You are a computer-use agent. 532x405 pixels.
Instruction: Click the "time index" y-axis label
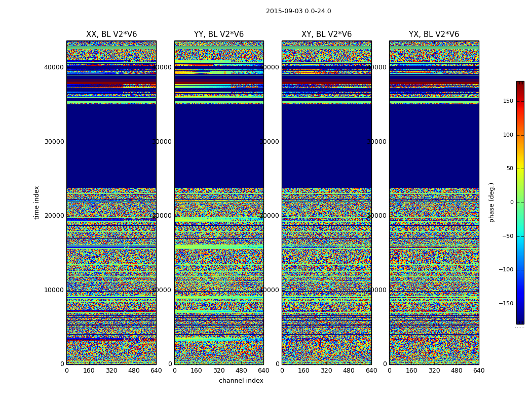coord(36,202)
